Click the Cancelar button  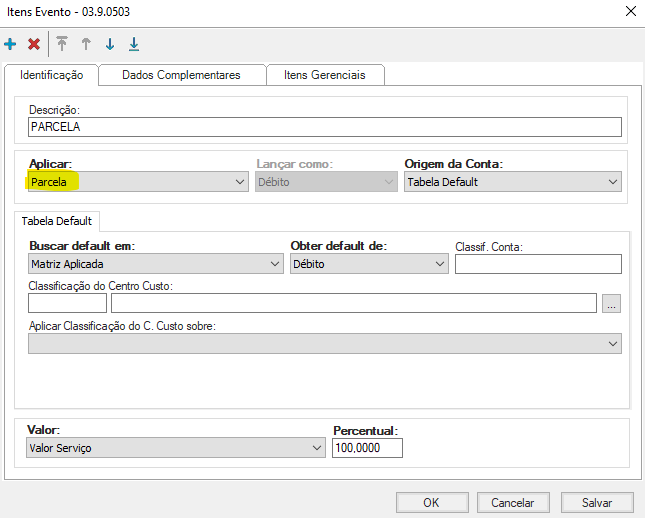click(513, 502)
